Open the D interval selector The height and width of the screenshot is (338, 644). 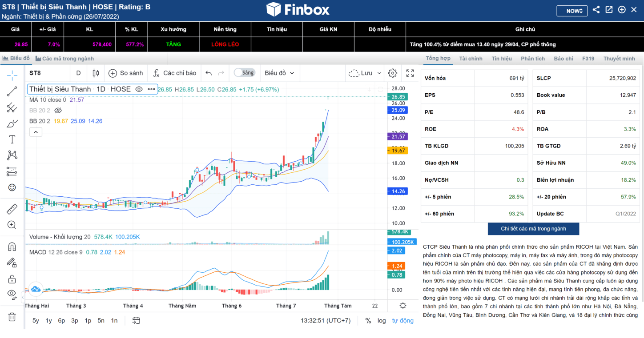point(79,73)
